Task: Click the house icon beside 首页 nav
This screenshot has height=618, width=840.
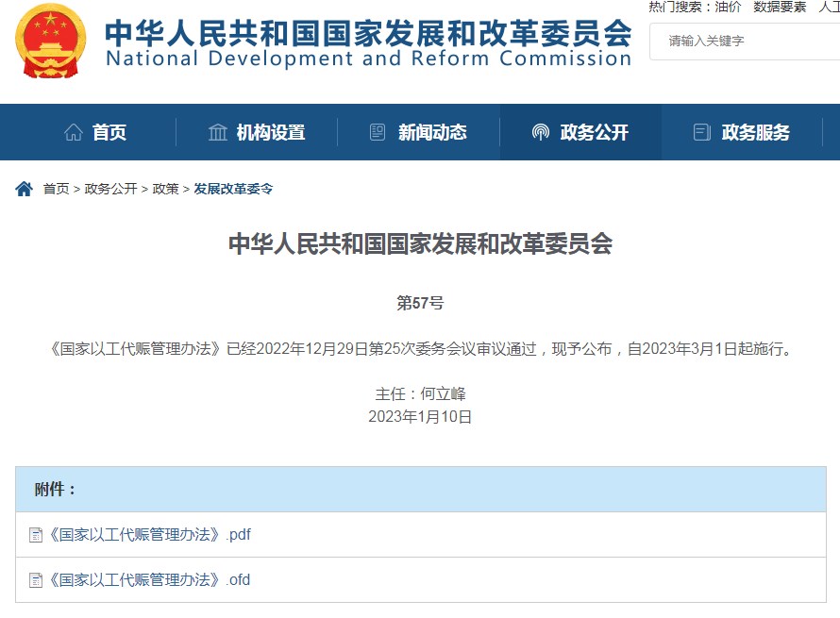Action: click(74, 132)
